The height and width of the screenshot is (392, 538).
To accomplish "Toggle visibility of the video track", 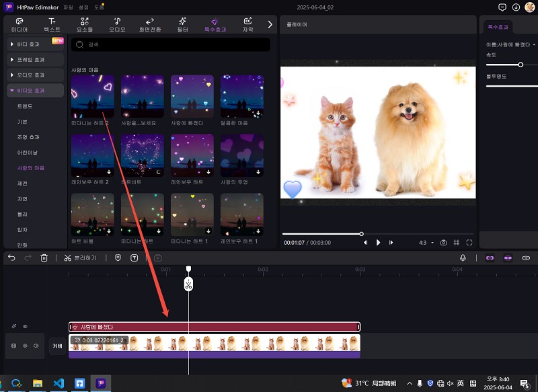I will (26, 346).
